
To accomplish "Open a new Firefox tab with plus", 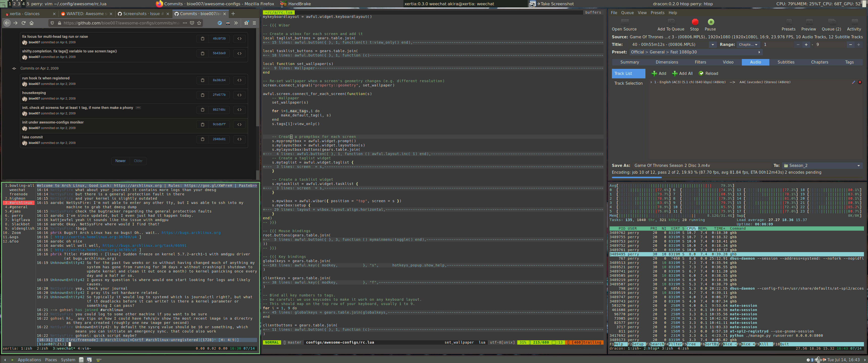I will (233, 13).
